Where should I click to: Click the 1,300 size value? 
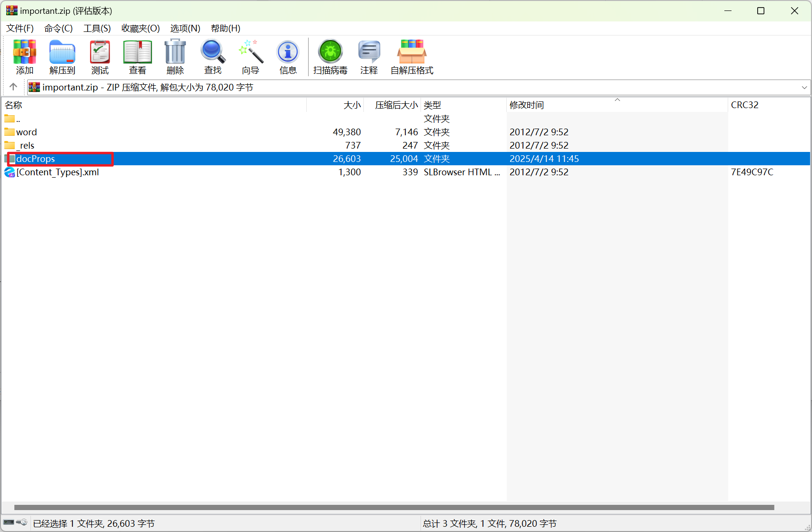point(350,172)
